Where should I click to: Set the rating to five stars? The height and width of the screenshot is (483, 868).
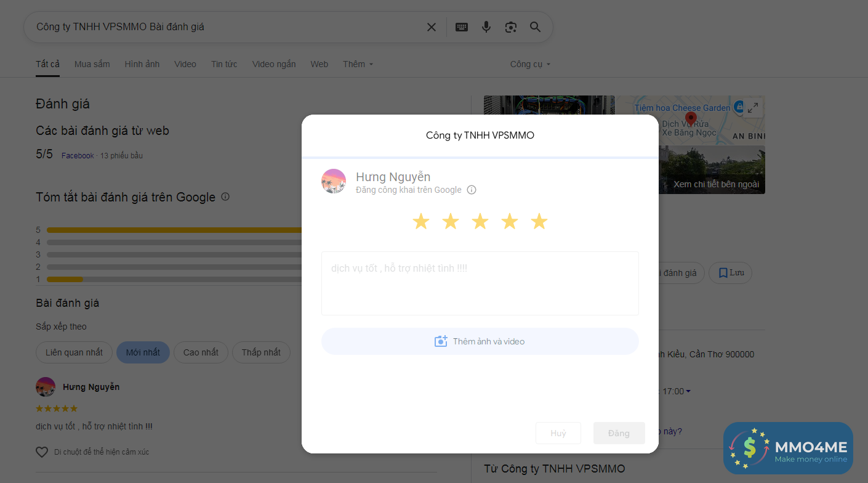(x=539, y=221)
